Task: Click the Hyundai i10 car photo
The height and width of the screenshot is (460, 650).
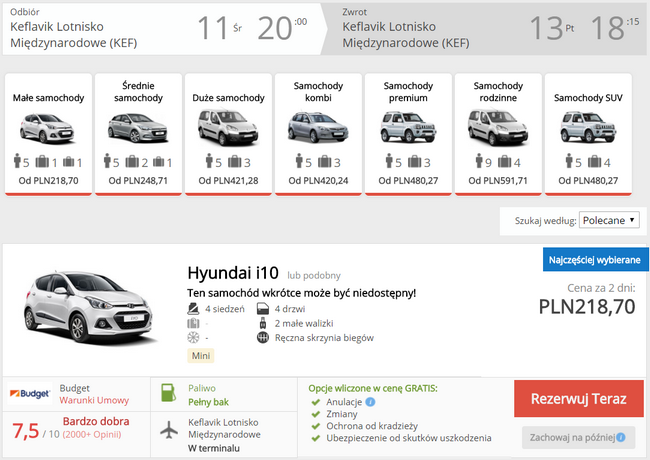Action: pyautogui.click(x=88, y=307)
